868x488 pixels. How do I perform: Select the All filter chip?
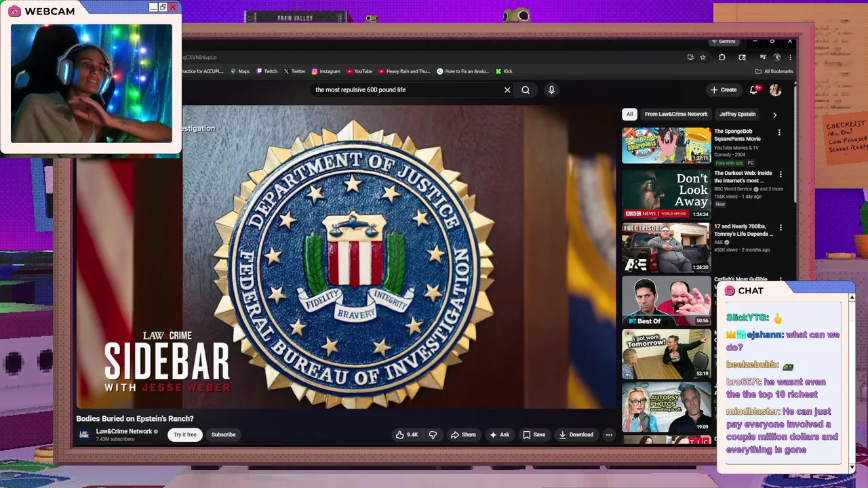(x=629, y=114)
